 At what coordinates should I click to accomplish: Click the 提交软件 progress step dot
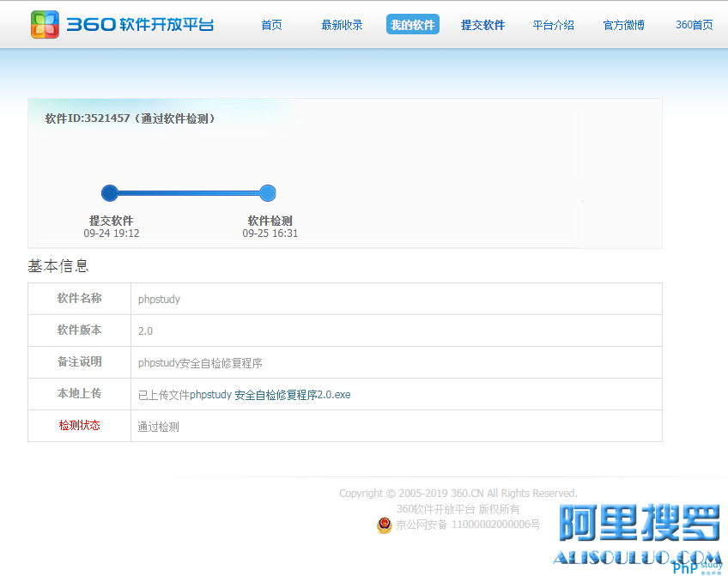point(110,193)
